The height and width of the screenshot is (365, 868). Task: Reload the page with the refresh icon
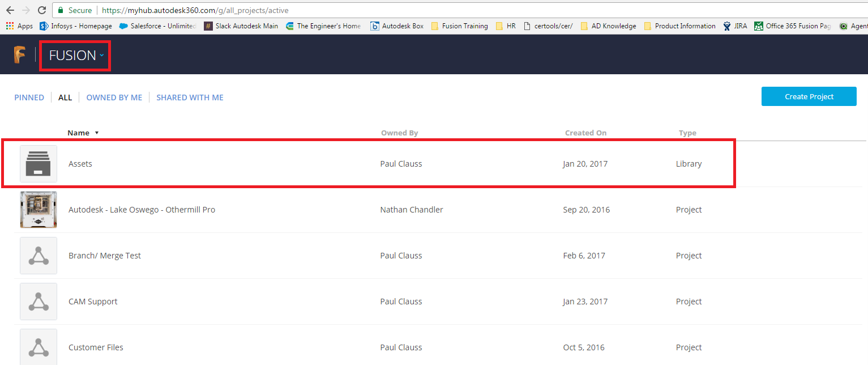[x=41, y=10]
